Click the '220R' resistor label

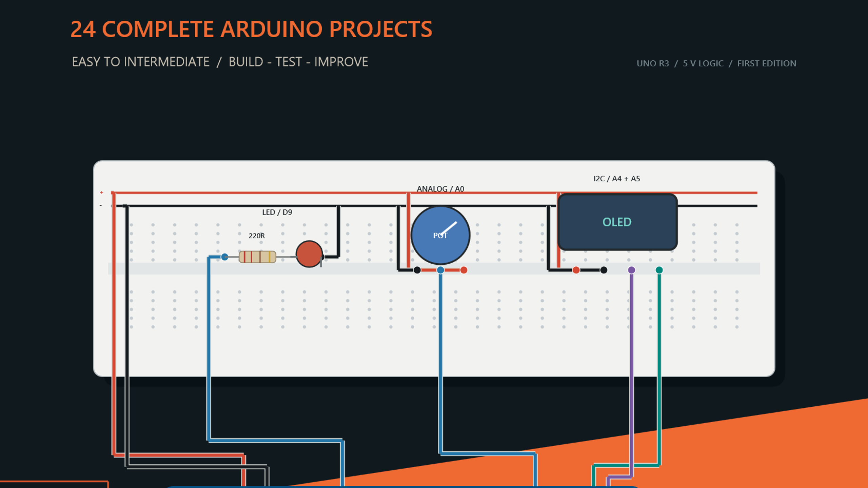point(257,236)
